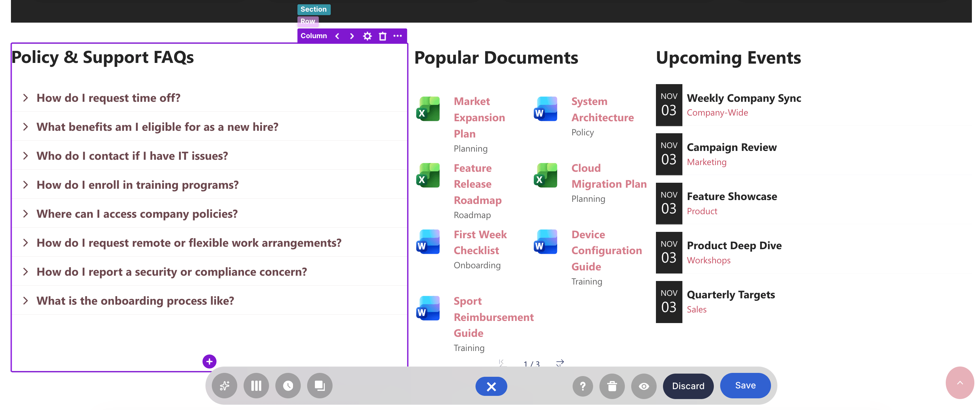This screenshot has width=980, height=410.
Task: Click the Save button
Action: (x=745, y=385)
